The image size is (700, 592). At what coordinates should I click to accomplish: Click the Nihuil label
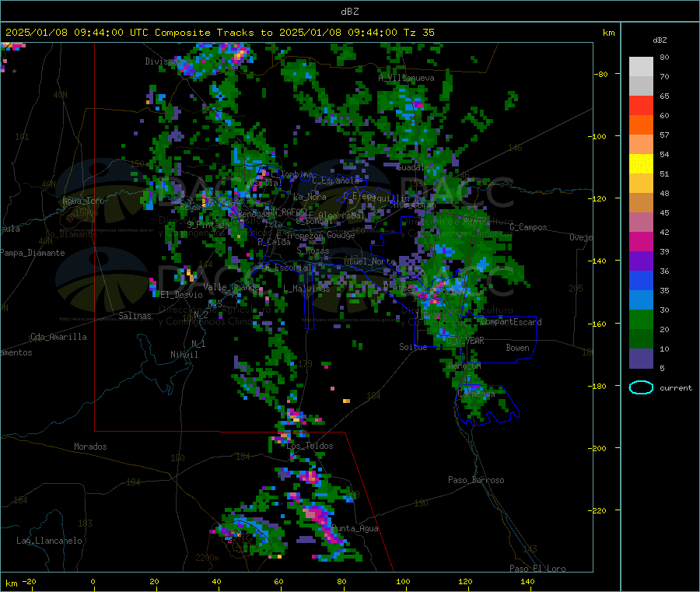click(184, 355)
